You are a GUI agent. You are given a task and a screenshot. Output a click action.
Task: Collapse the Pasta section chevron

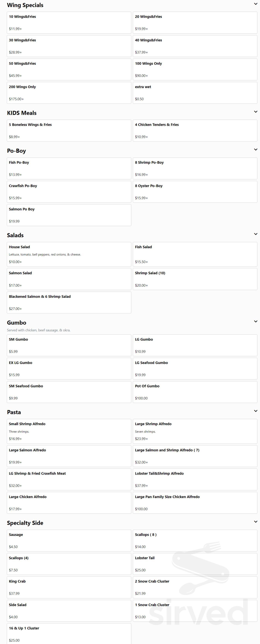click(x=256, y=411)
